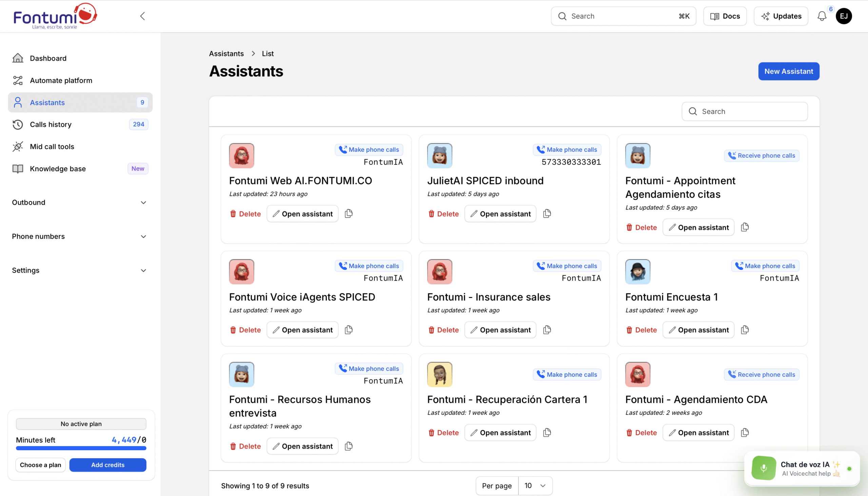Open Mid call tools menu item
868x496 pixels.
coord(52,146)
